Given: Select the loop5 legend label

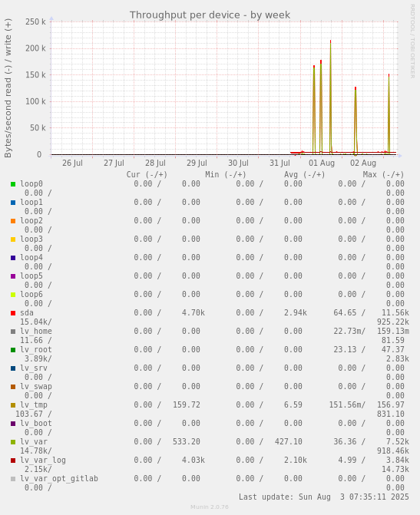Looking at the screenshot, I should click(x=31, y=276).
